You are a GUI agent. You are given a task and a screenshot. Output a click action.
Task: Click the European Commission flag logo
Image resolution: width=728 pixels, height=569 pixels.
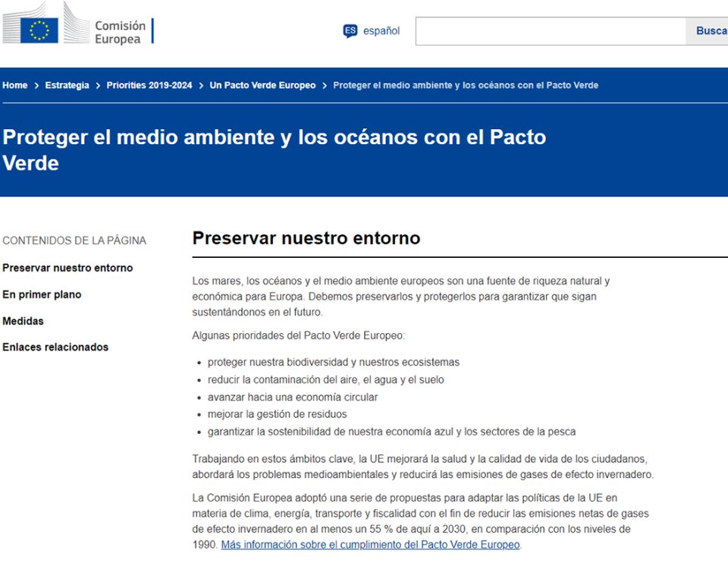(x=39, y=30)
